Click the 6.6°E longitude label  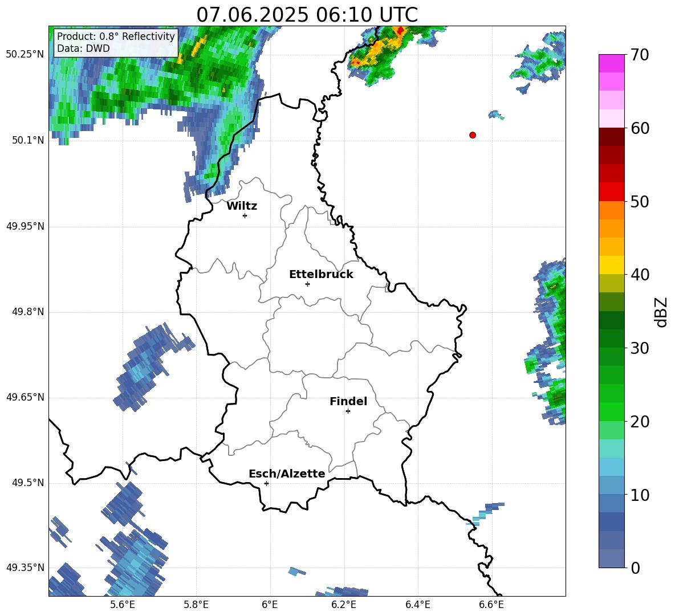[491, 605]
